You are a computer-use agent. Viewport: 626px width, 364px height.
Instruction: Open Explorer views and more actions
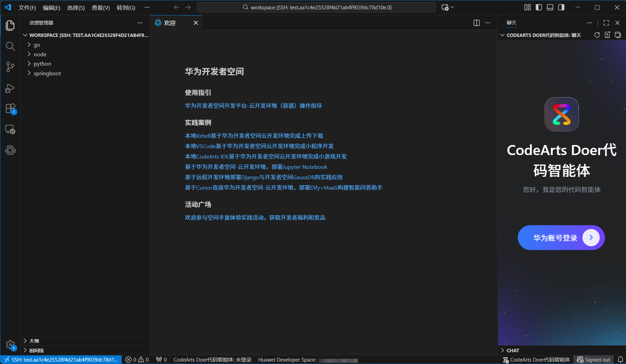140,23
